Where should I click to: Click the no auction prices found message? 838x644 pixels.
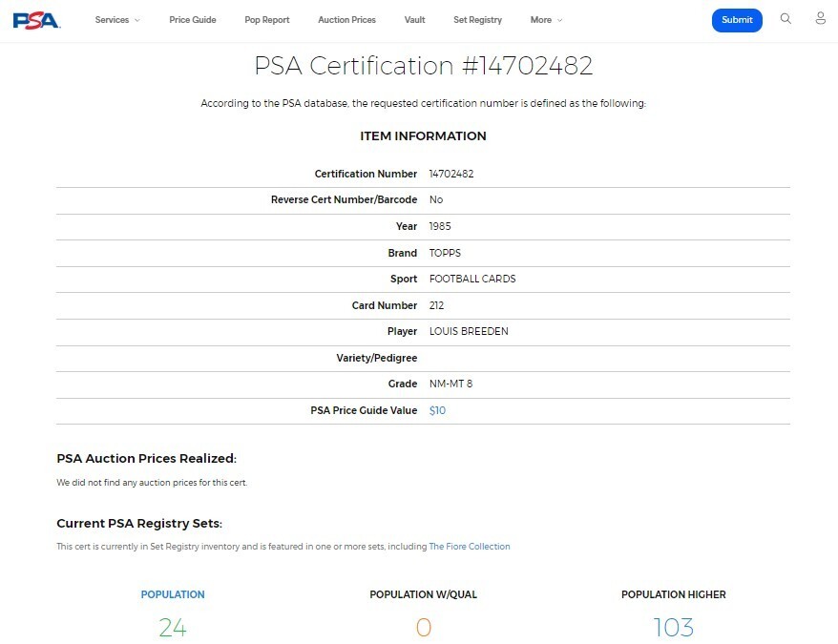click(x=152, y=483)
